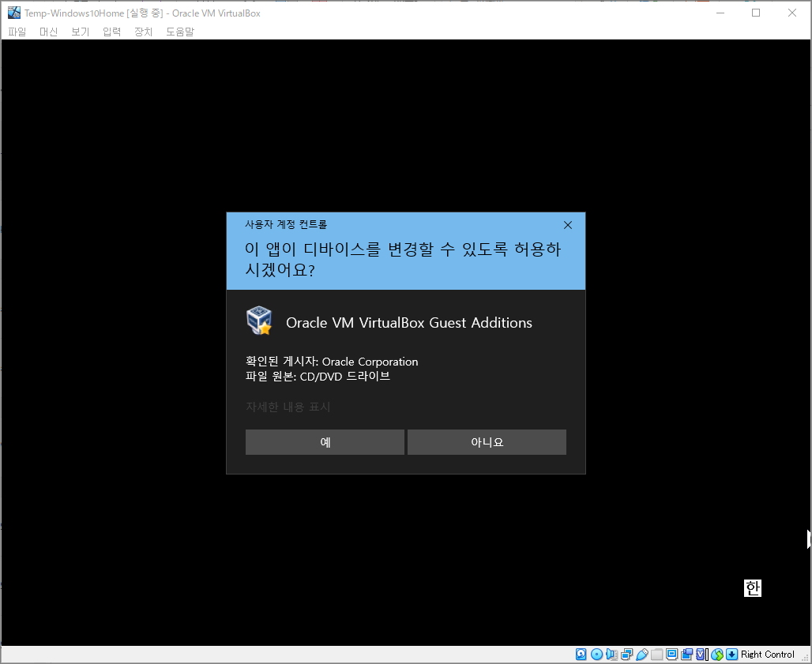Click the display monitor status icon
The height and width of the screenshot is (664, 812).
pyautogui.click(x=671, y=655)
